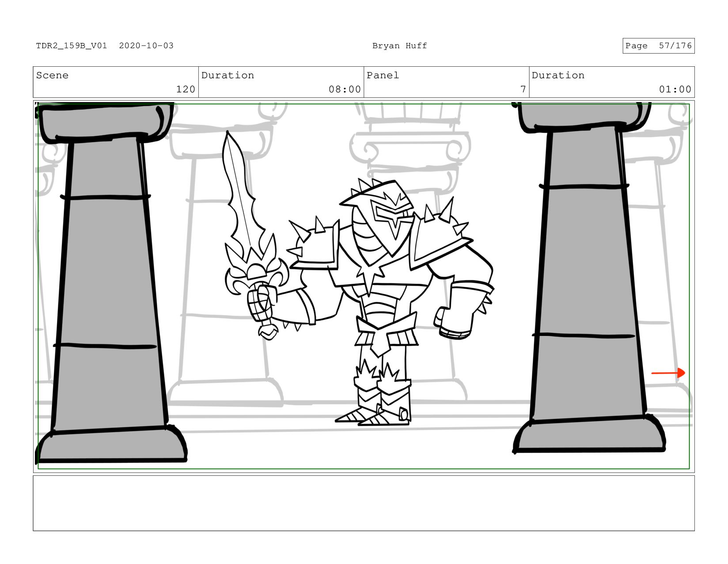
Task: Click the scene duration value '08:00'
Action: click(x=345, y=89)
